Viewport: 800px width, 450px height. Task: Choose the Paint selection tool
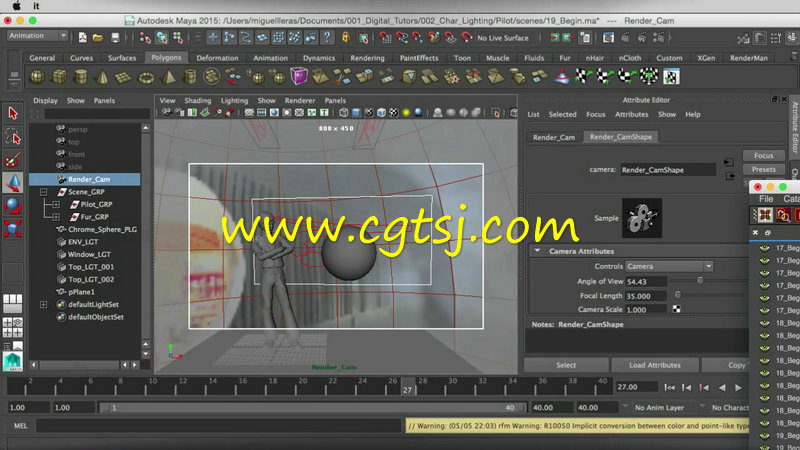13,160
